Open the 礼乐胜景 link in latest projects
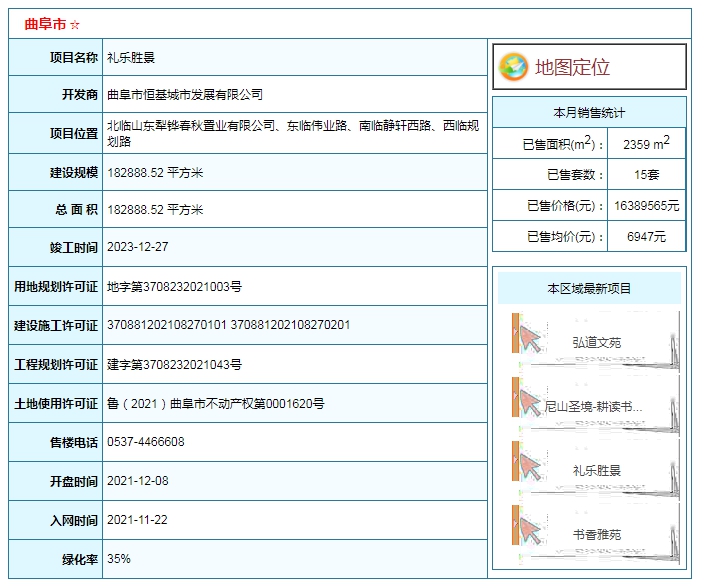The image size is (704, 588). click(596, 471)
